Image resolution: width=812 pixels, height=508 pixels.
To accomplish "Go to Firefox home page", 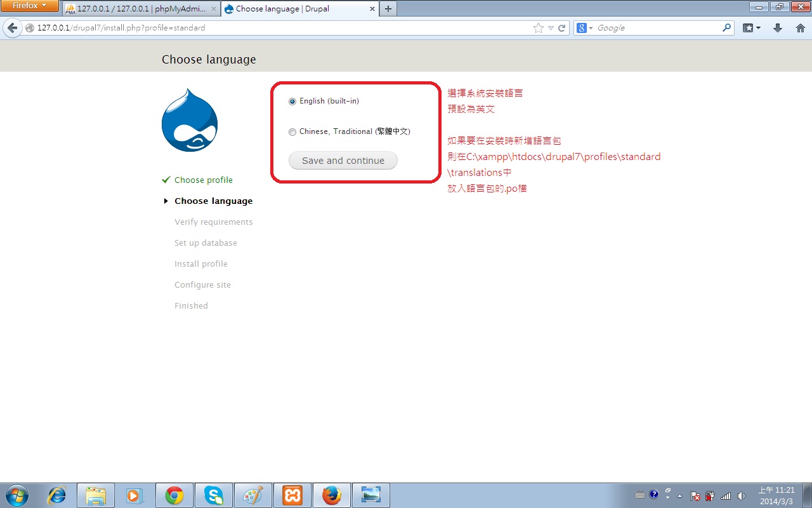I will (x=800, y=28).
